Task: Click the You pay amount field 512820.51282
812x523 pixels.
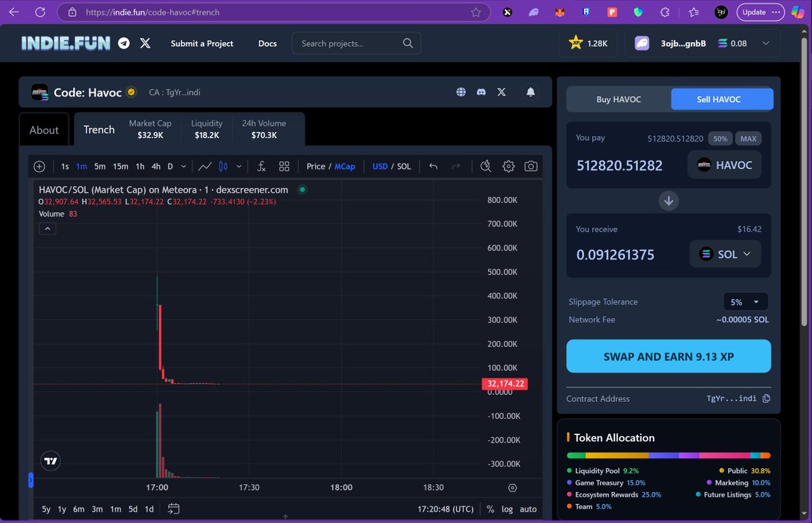Action: [x=620, y=165]
